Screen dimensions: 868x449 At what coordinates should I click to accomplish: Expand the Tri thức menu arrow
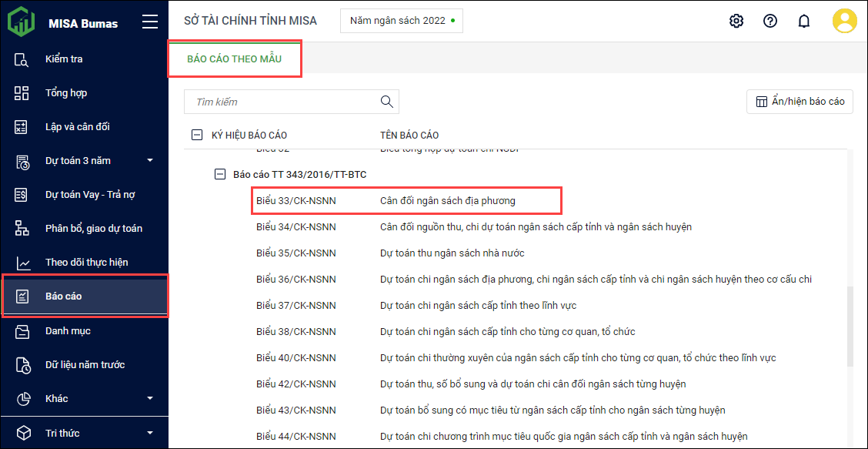tap(150, 433)
